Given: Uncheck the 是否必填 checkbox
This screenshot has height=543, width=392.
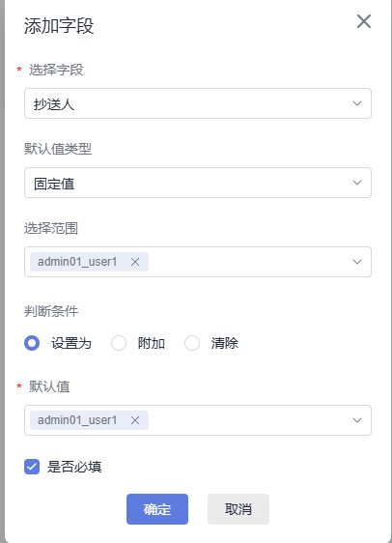Looking at the screenshot, I should point(32,467).
